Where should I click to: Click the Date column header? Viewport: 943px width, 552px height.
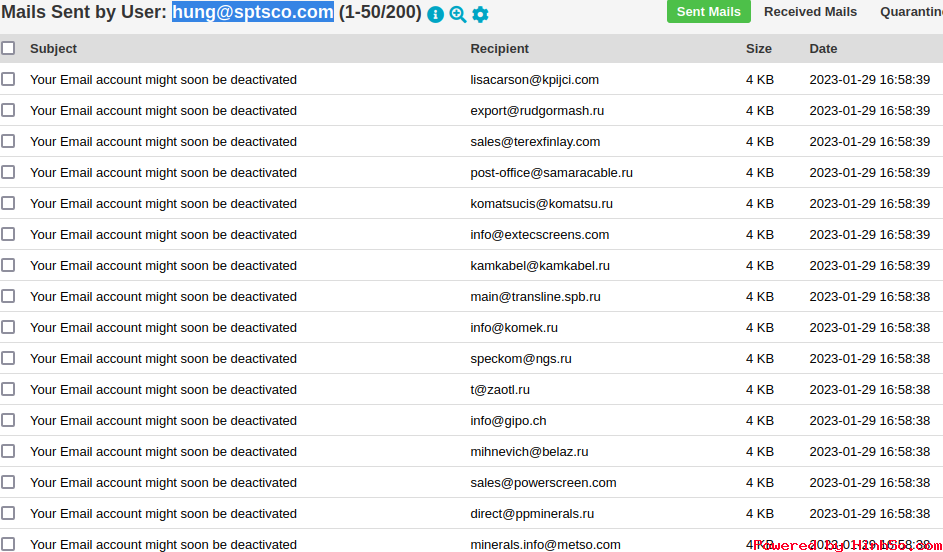pos(823,49)
